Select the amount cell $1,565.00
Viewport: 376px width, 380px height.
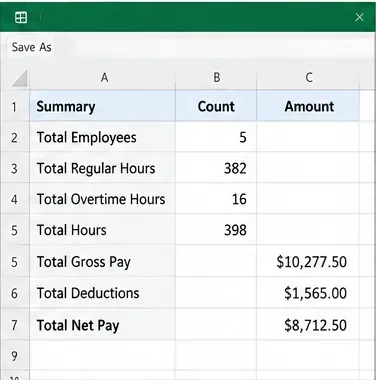pos(308,293)
